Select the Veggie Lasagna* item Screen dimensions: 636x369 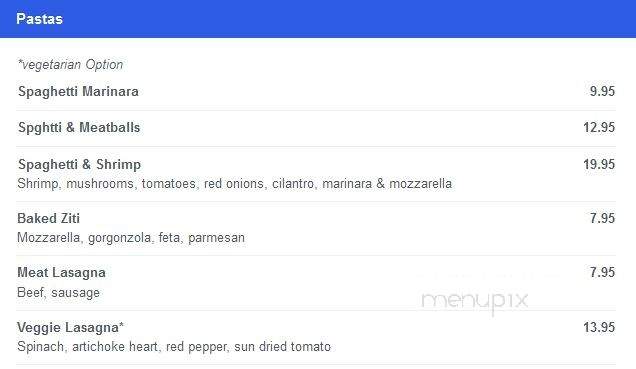pyautogui.click(x=70, y=328)
